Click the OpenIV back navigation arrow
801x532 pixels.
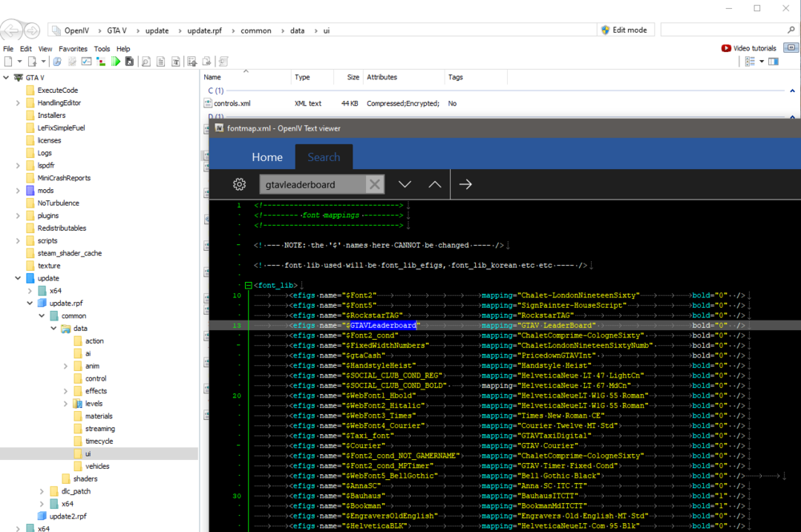coord(10,30)
